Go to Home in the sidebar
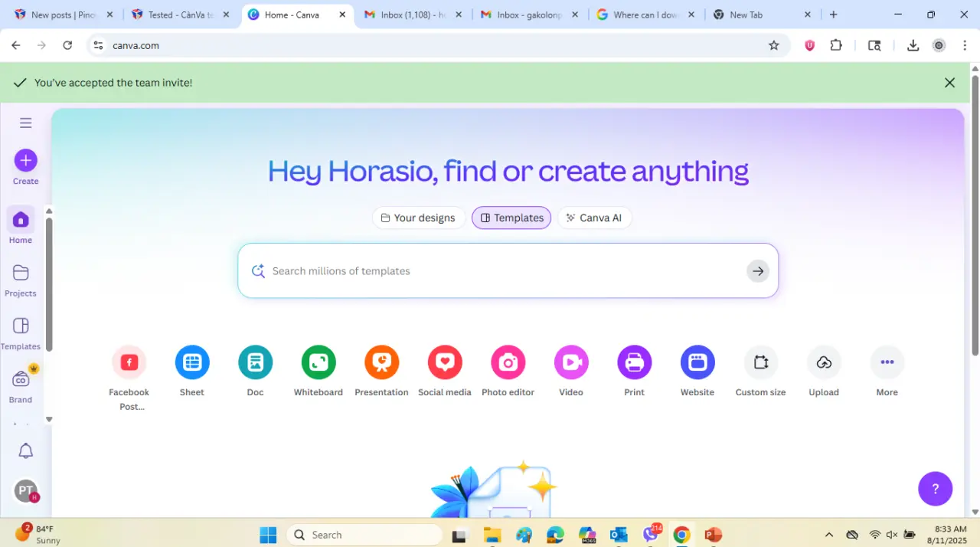 pyautogui.click(x=21, y=226)
